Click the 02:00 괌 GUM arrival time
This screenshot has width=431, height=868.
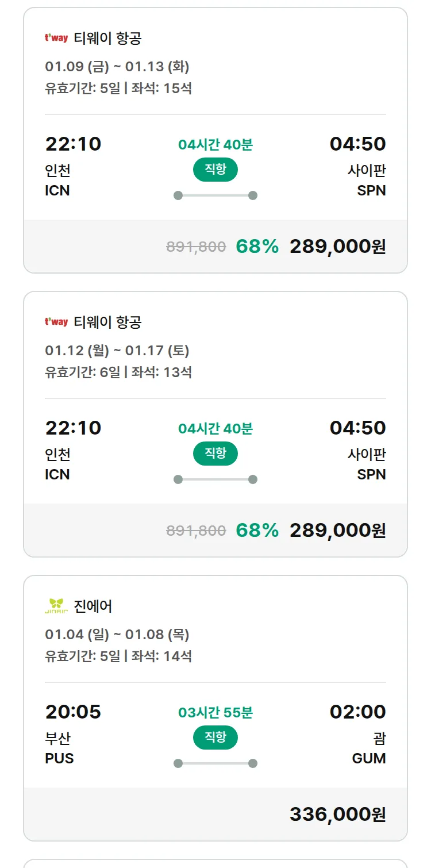[357, 712]
